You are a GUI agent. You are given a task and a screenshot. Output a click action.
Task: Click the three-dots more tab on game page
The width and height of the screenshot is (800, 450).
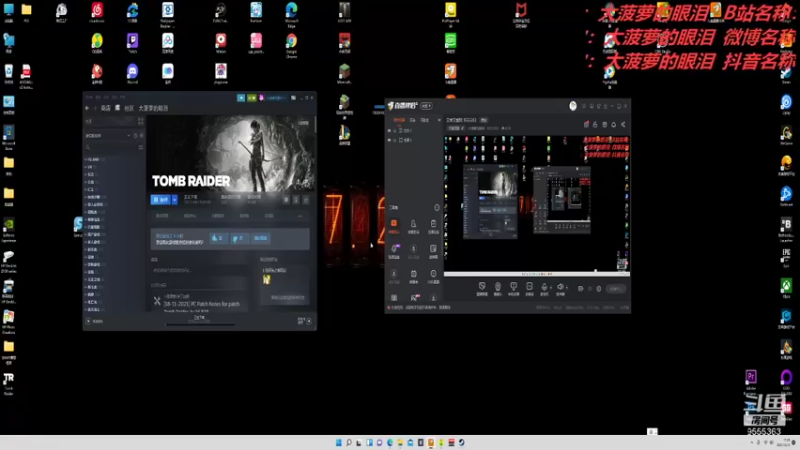[x=299, y=216]
